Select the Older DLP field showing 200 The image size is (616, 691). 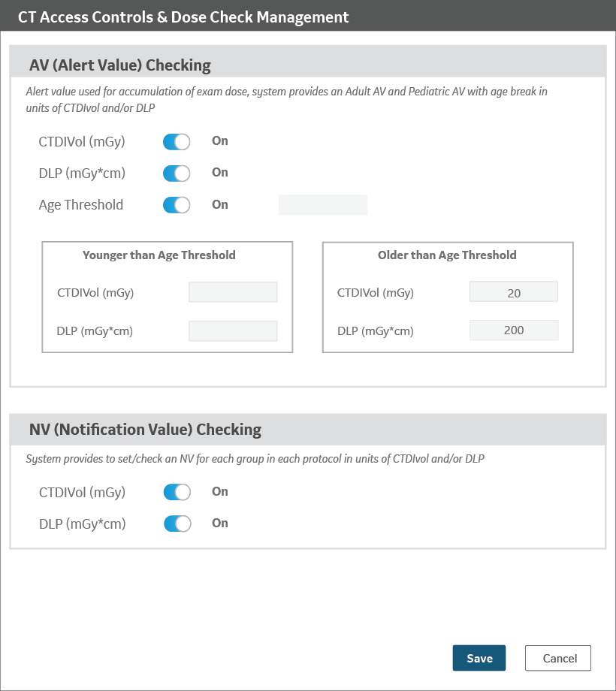click(x=514, y=330)
